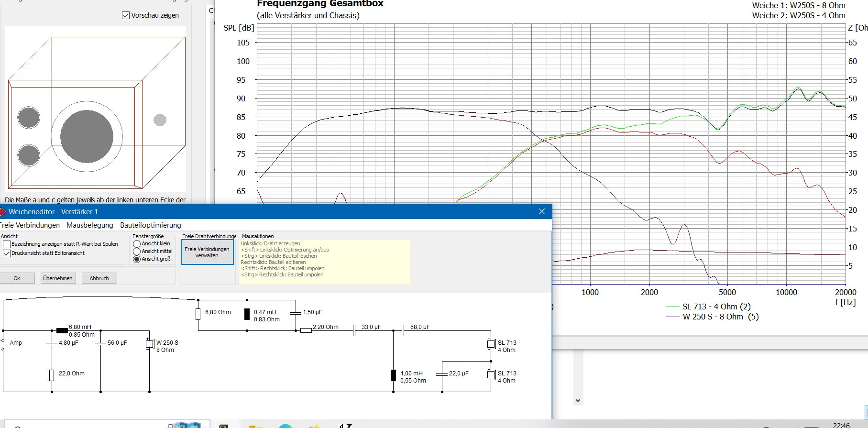Click the upper SL 713 speaker symbol

491,344
